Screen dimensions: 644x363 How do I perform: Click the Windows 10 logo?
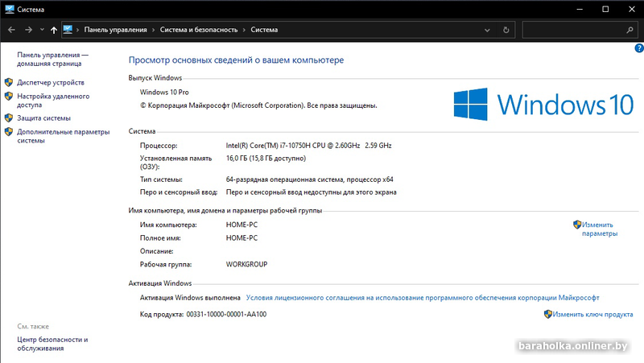tap(543, 105)
